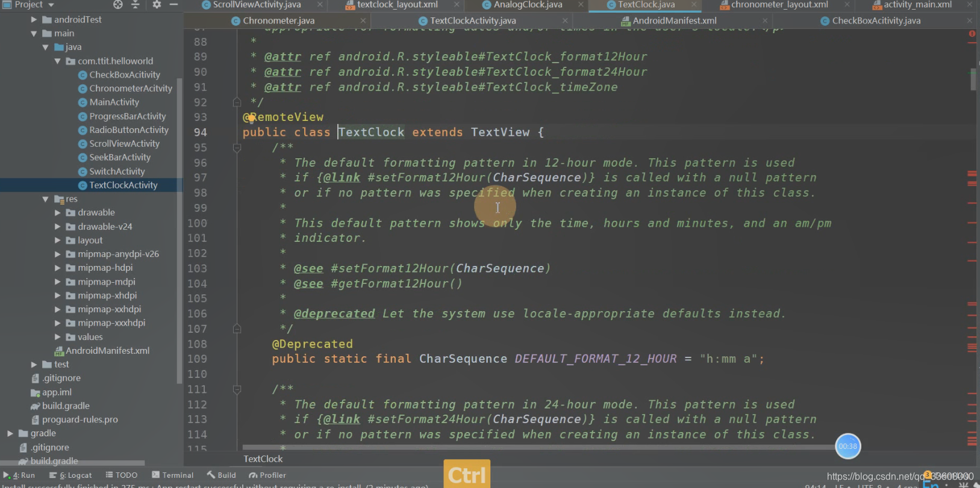Select TextClockActivity in project tree

123,185
